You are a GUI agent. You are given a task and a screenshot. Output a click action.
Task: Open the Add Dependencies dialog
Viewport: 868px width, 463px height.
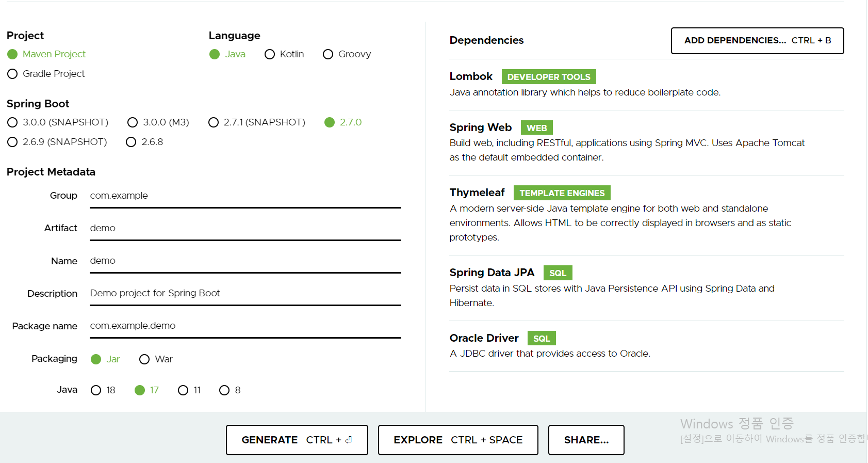pyautogui.click(x=757, y=41)
